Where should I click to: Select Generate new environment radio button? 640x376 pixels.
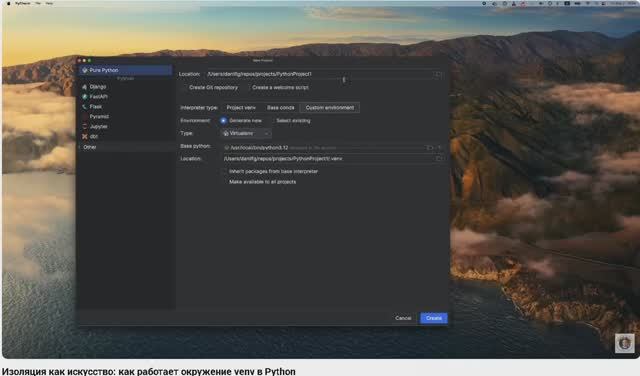(x=223, y=121)
